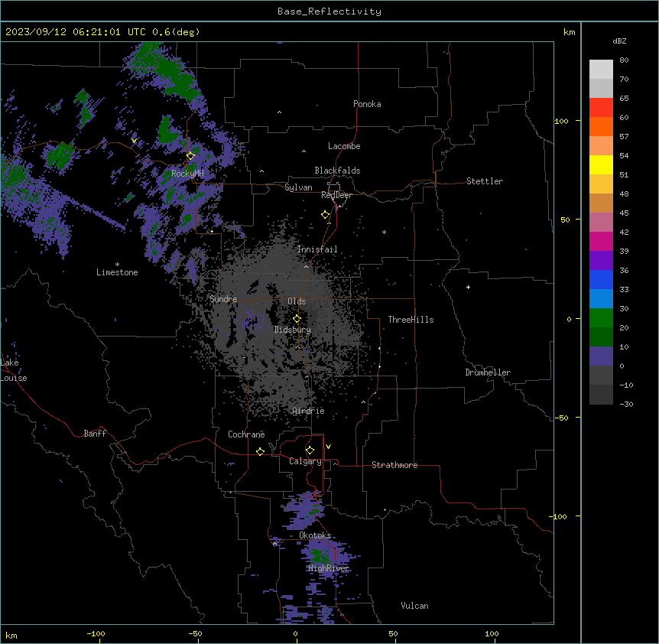
Task: Click the Cochrane city label
Action: coord(246,434)
